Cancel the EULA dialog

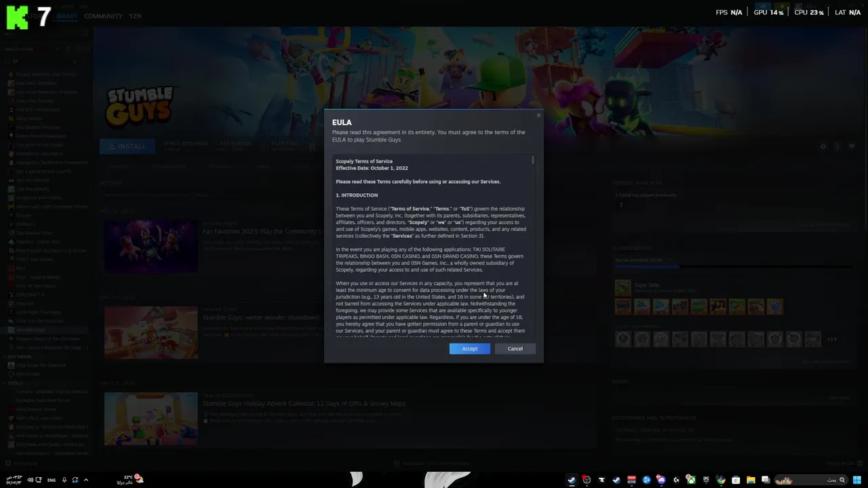[515, 348]
